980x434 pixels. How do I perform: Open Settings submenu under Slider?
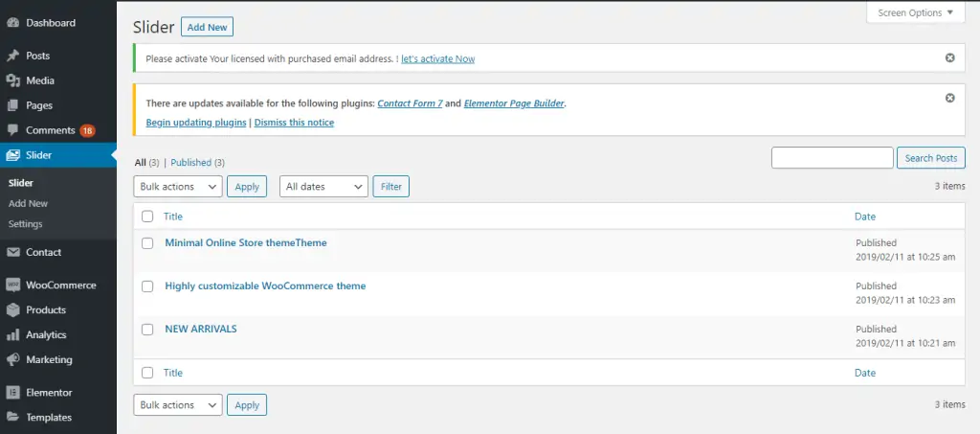point(26,224)
